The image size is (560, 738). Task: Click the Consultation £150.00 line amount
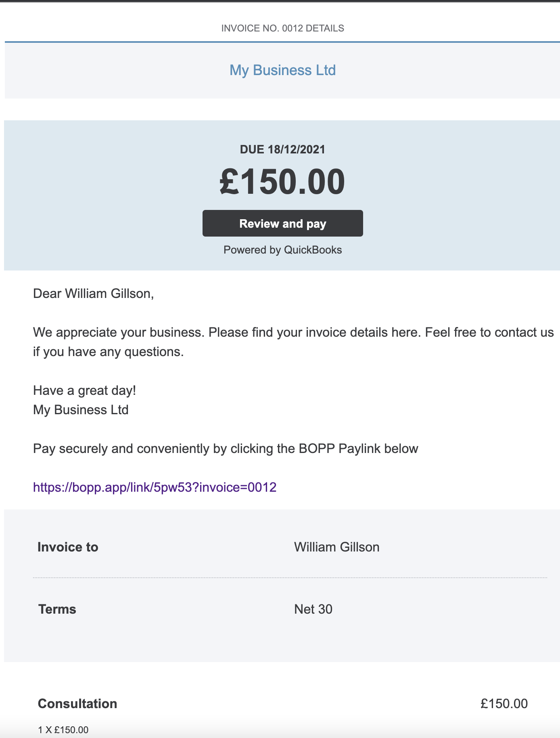click(504, 704)
